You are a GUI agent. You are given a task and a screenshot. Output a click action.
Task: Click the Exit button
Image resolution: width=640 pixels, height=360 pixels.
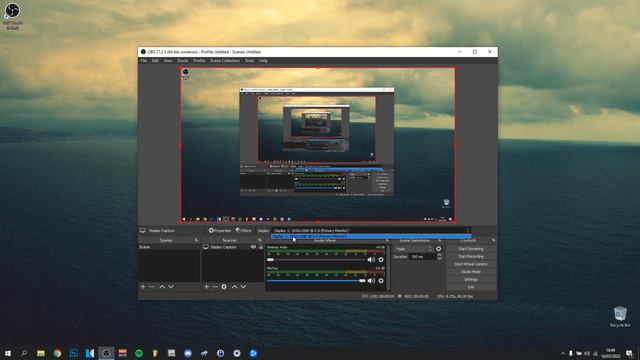point(471,287)
